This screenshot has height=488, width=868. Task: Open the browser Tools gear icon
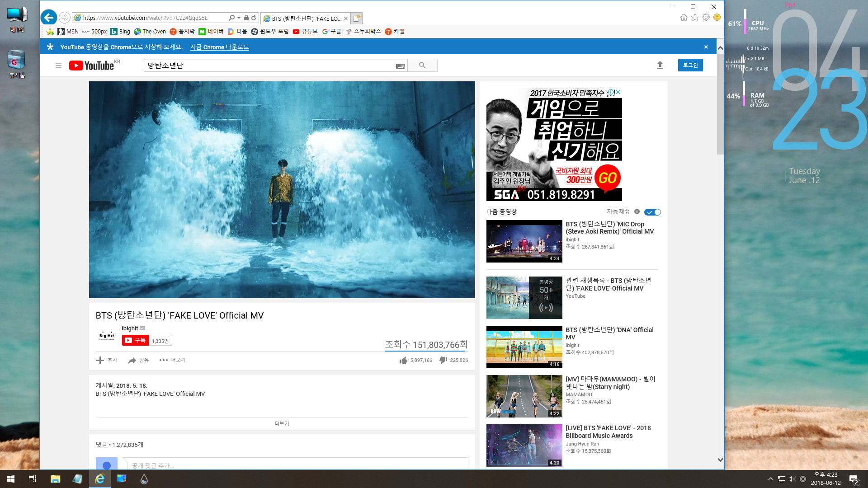click(x=706, y=18)
